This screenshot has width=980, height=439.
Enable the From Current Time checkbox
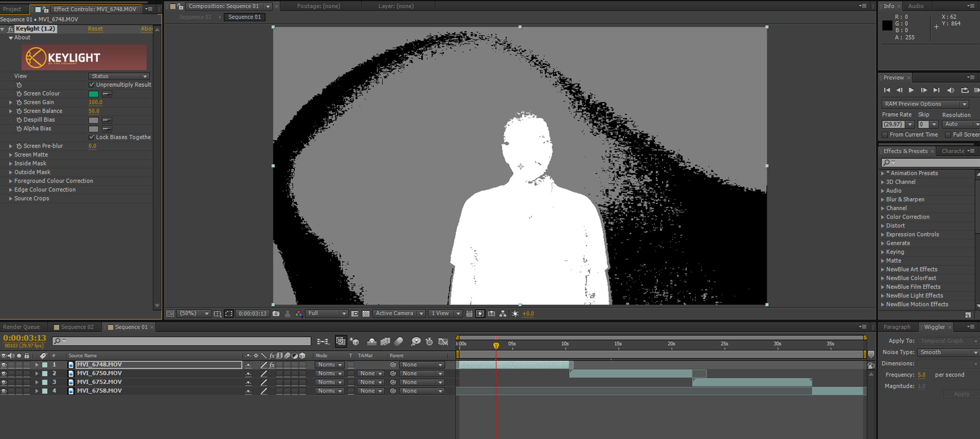click(x=885, y=135)
